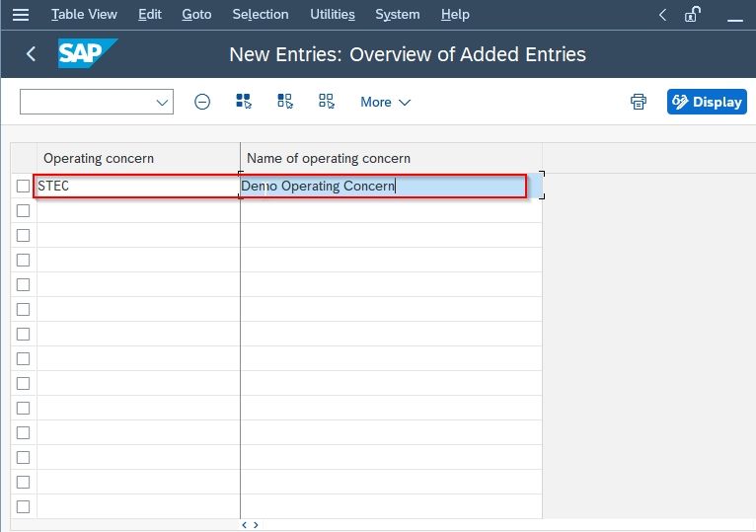Image resolution: width=756 pixels, height=532 pixels.
Task: Open the Goto menu
Action: click(x=196, y=15)
